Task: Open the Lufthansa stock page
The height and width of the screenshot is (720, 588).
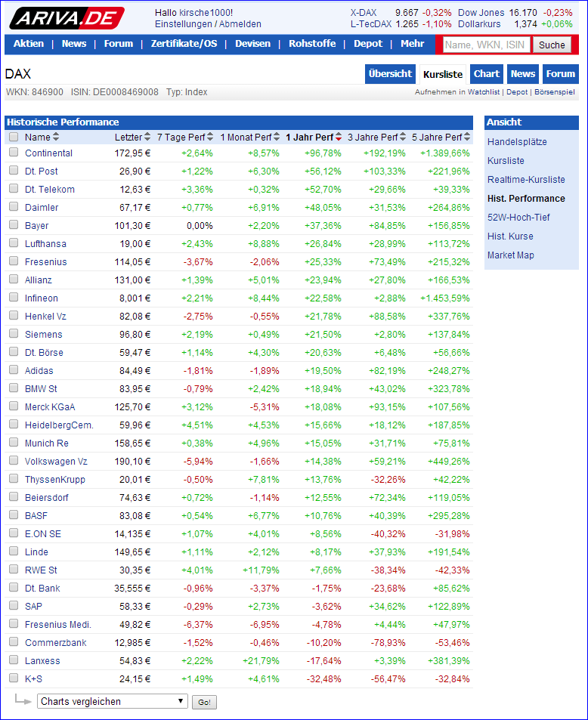Action: point(44,243)
